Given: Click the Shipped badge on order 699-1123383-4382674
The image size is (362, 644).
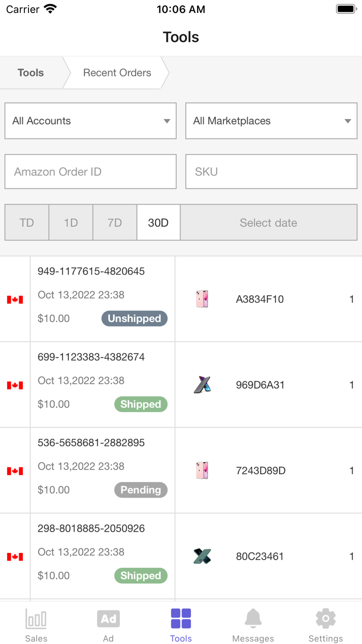Looking at the screenshot, I should tap(141, 404).
